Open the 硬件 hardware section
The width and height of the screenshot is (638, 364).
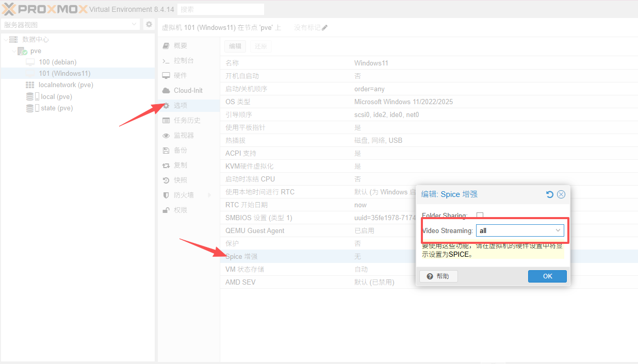coord(180,75)
